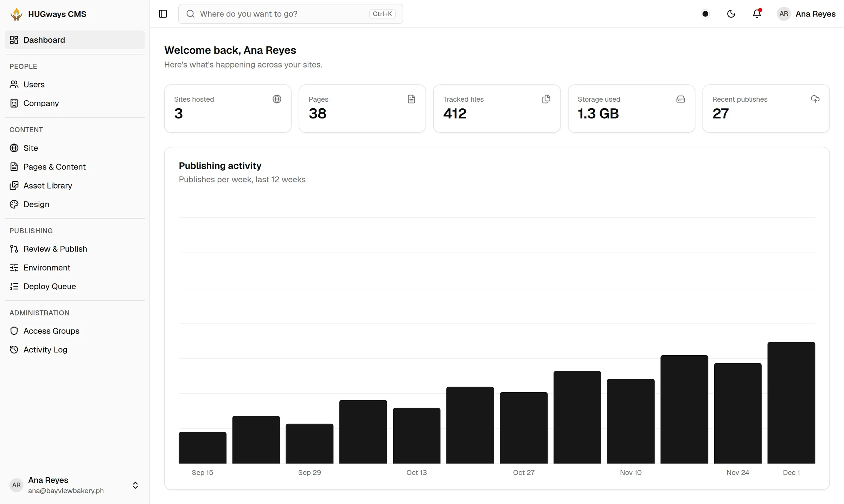Open the Dashboard menu item
This screenshot has height=504, width=844.
75,40
